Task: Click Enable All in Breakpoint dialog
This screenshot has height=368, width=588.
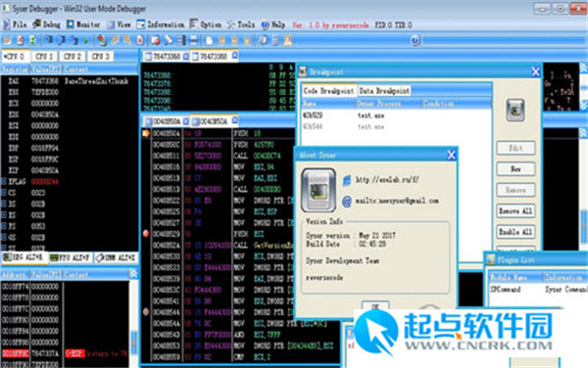Action: (515, 232)
